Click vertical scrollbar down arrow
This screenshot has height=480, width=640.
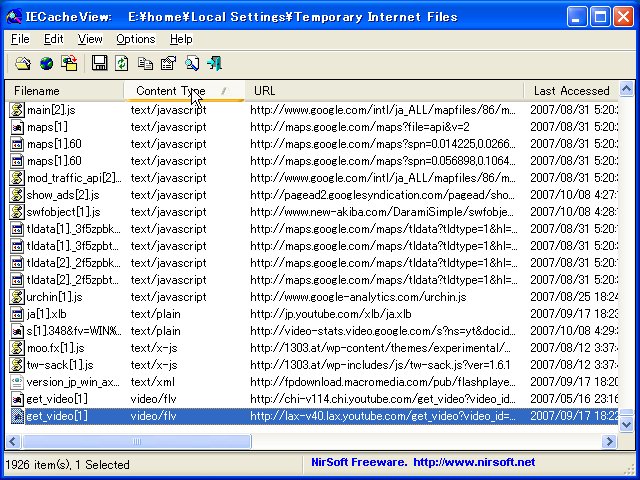626,425
